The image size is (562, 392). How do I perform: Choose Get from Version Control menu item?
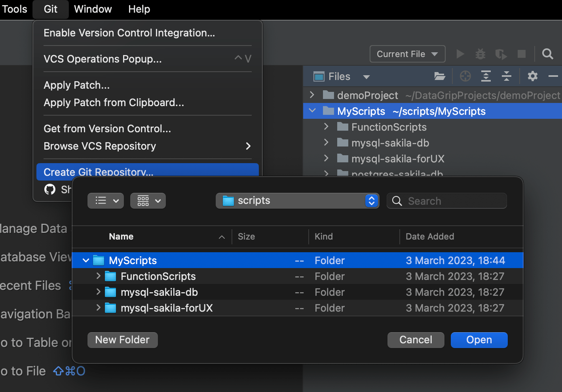coord(107,129)
